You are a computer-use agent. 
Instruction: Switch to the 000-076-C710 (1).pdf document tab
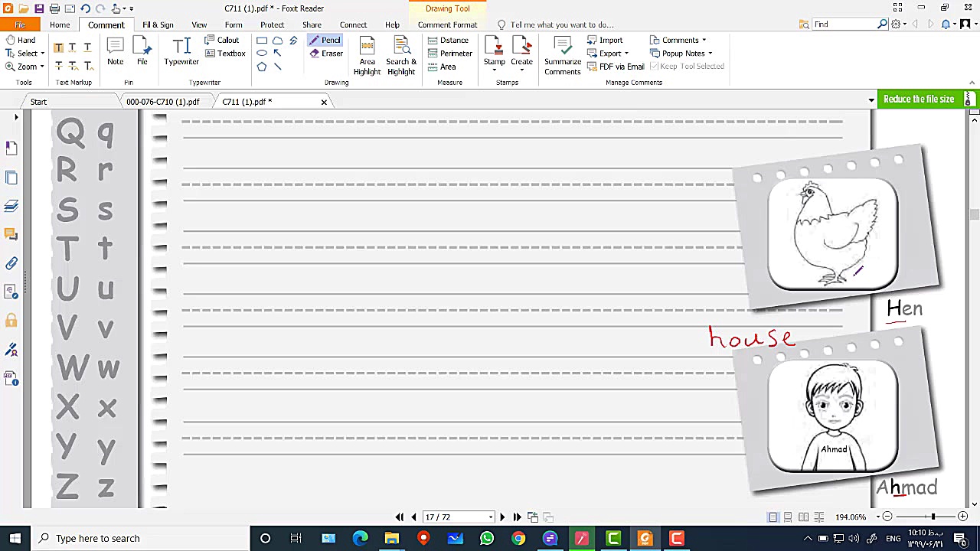pos(162,102)
